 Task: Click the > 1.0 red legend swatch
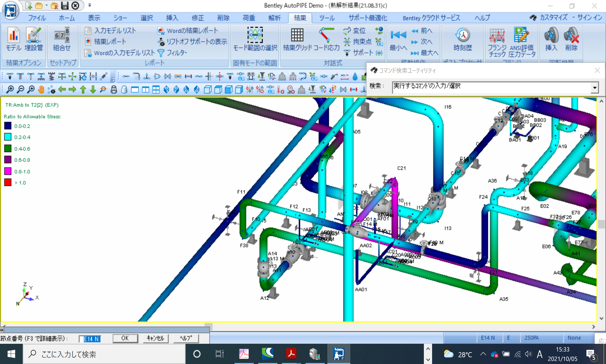(8, 182)
